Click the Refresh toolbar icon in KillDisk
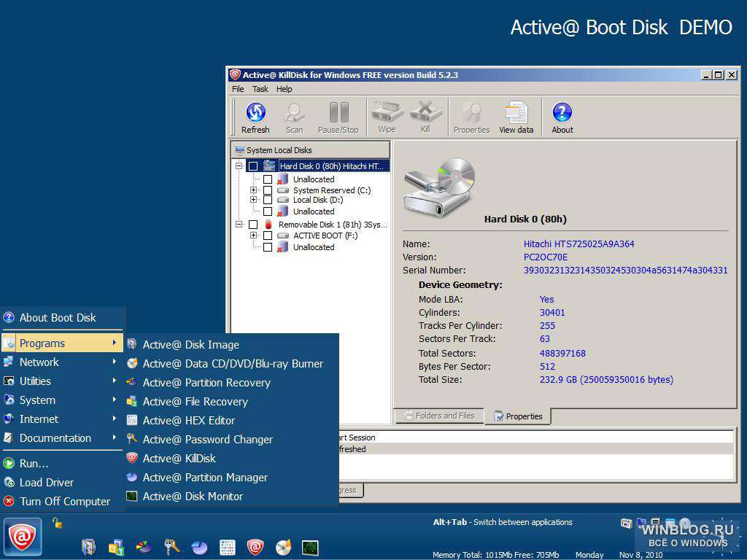 tap(255, 117)
